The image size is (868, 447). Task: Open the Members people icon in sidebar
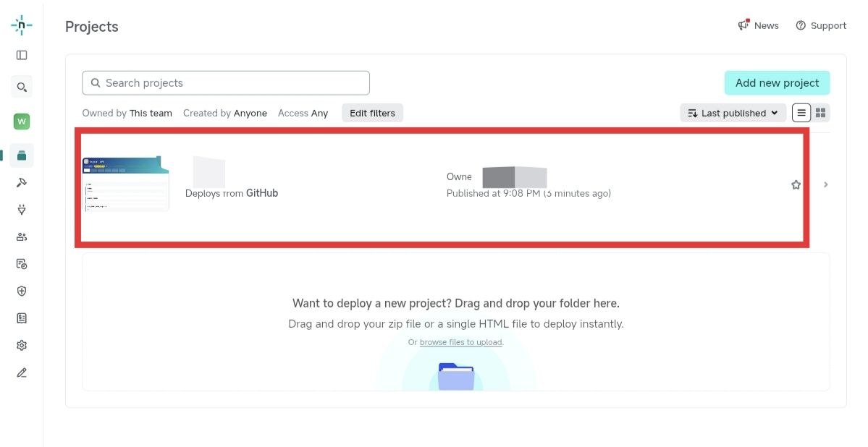[x=22, y=237]
